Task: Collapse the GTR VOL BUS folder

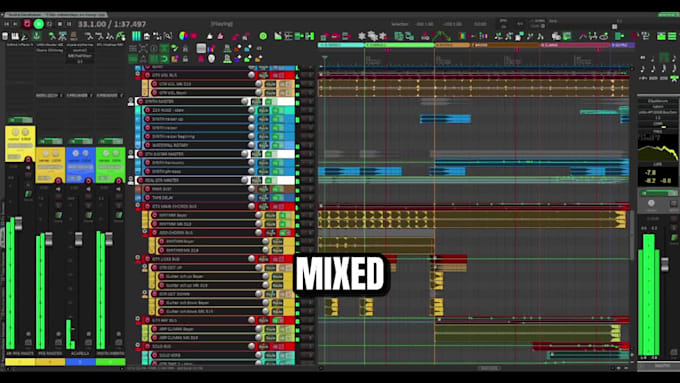Action: [138, 75]
